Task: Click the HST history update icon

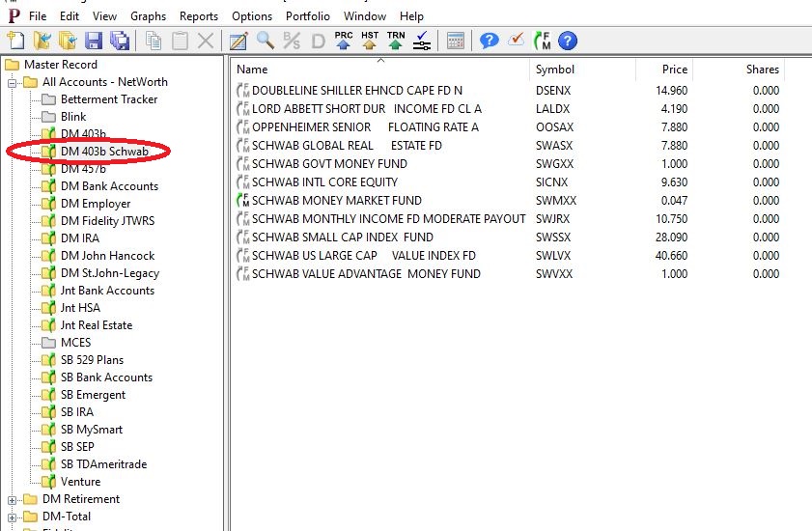Action: [370, 41]
